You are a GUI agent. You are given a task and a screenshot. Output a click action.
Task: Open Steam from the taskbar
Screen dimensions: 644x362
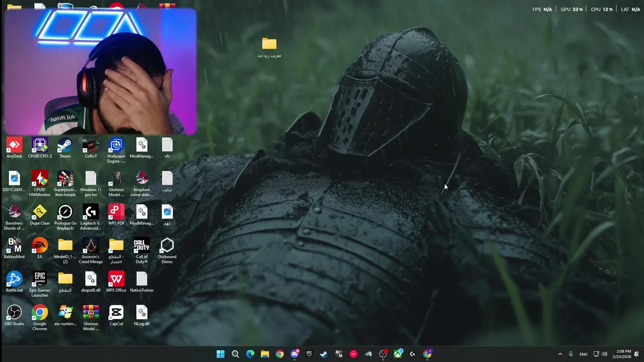coord(324,354)
